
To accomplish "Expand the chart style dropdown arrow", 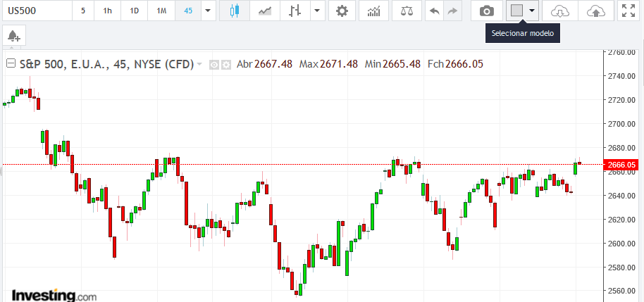I will coord(317,11).
